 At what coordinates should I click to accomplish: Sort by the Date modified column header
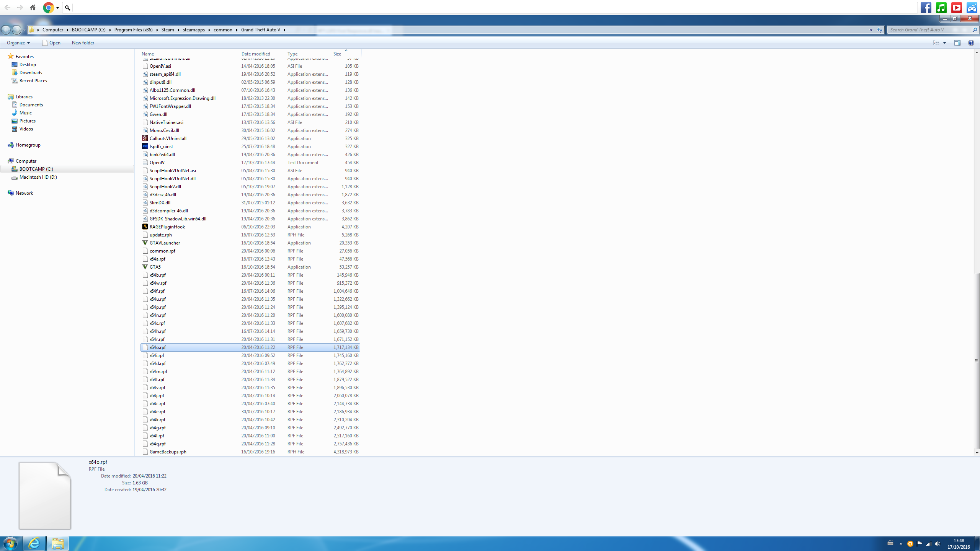point(256,54)
